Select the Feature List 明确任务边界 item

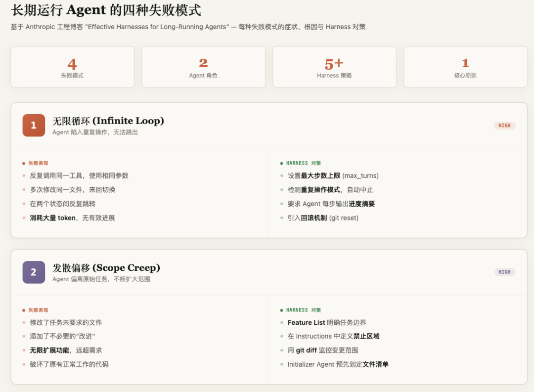[x=327, y=322]
